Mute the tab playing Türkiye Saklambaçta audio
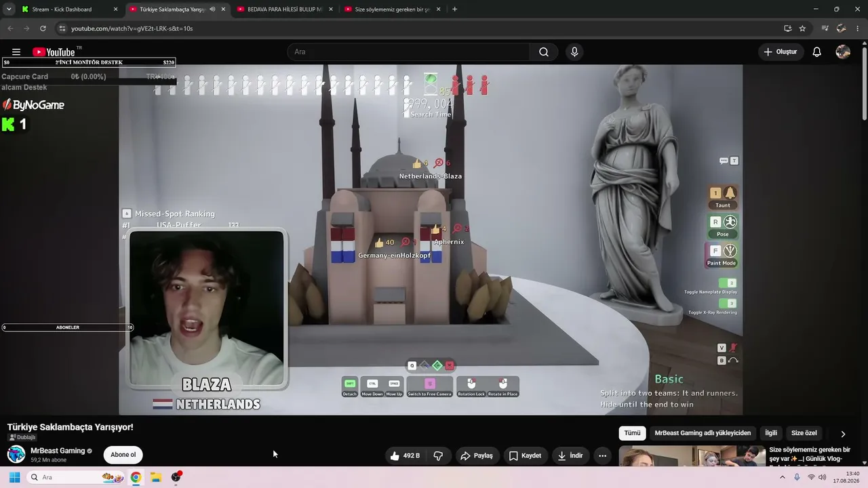 pyautogui.click(x=212, y=9)
